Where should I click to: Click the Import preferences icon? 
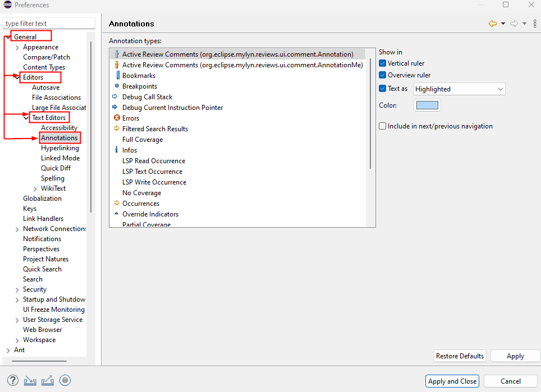(30, 381)
